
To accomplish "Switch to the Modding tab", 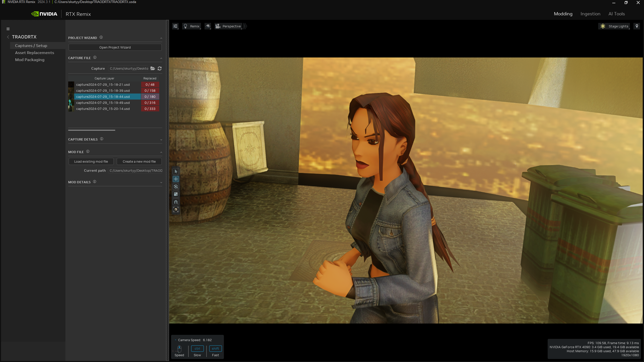I will click(563, 14).
